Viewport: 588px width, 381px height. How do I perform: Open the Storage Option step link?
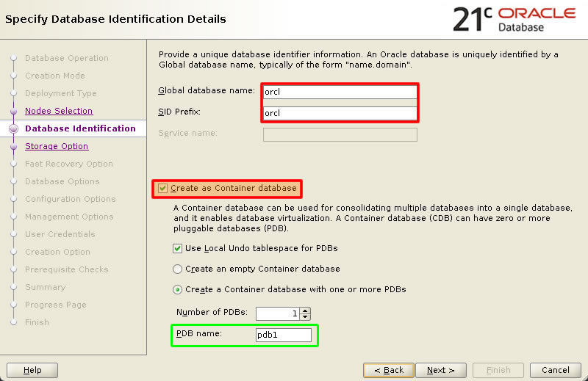click(x=57, y=146)
